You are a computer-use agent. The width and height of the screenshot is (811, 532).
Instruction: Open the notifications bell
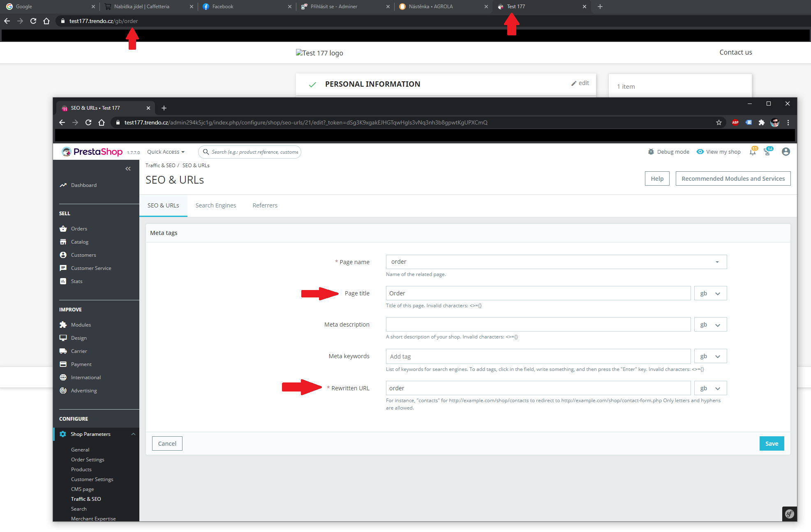pyautogui.click(x=752, y=152)
